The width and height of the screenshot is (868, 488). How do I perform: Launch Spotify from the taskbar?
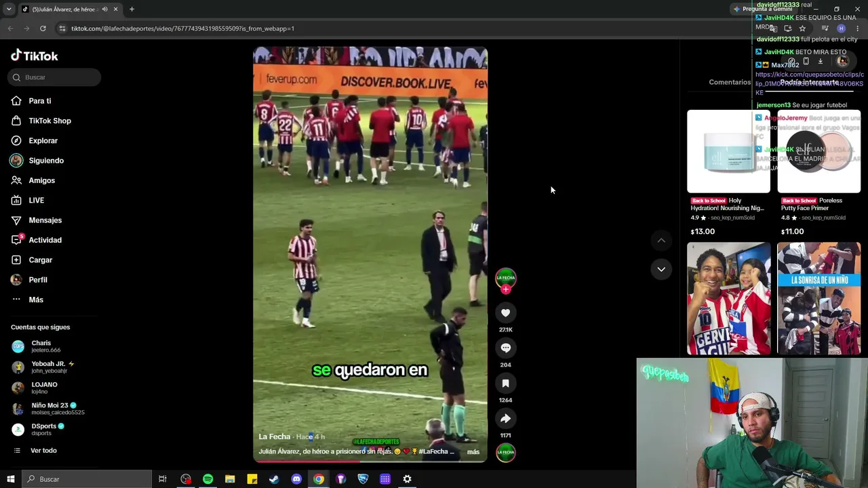click(x=208, y=479)
